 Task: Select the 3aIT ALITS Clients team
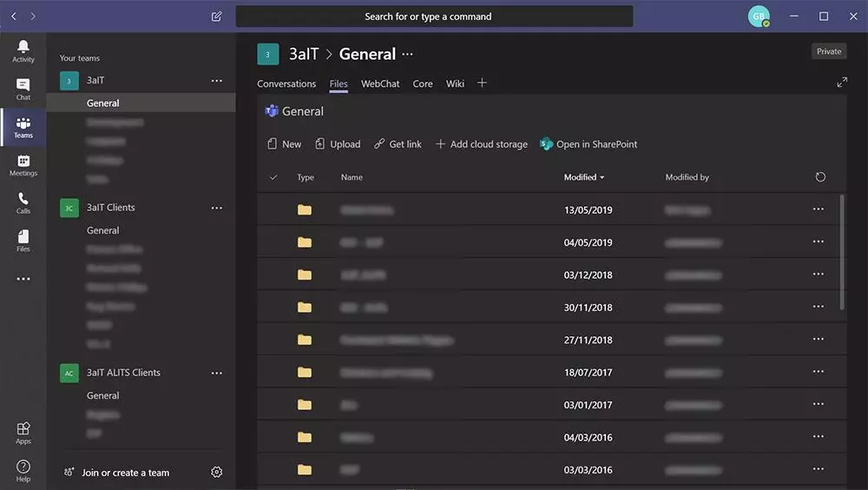pos(123,373)
